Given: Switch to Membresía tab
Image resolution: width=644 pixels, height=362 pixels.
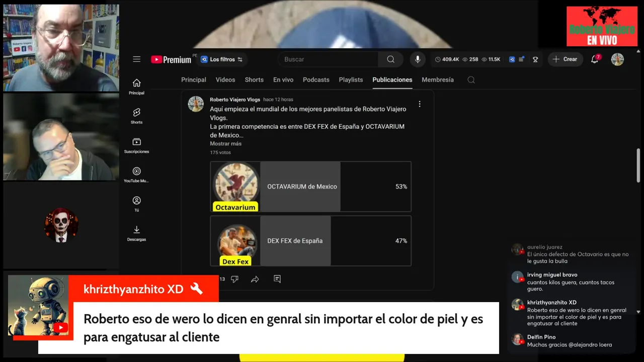Looking at the screenshot, I should pyautogui.click(x=438, y=80).
